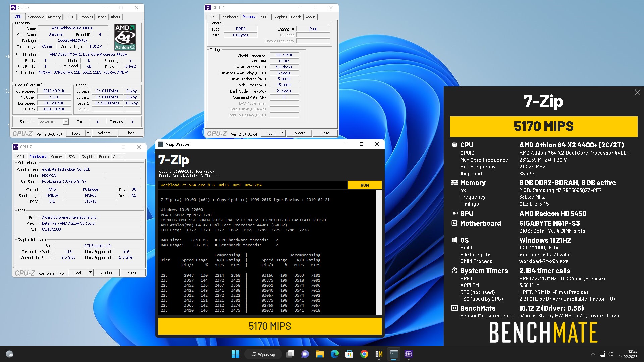This screenshot has width=644, height=362.
Task: Click the Core Speed value 2312.49 MHz
Action: coord(54,91)
